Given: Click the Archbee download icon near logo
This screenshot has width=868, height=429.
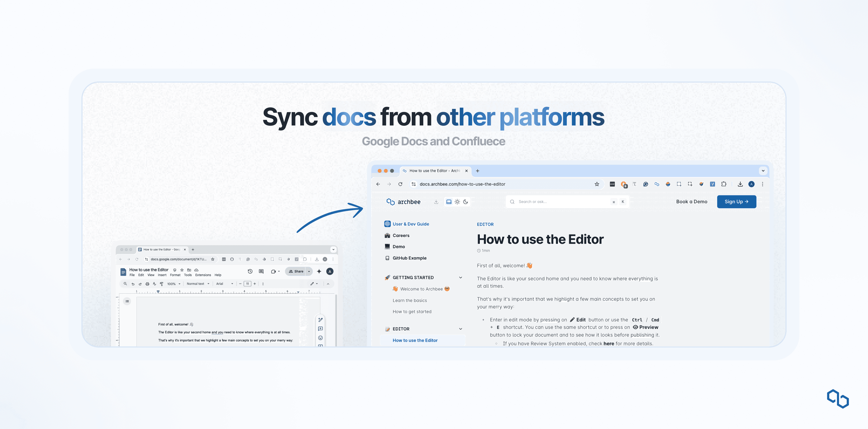Looking at the screenshot, I should (x=436, y=202).
